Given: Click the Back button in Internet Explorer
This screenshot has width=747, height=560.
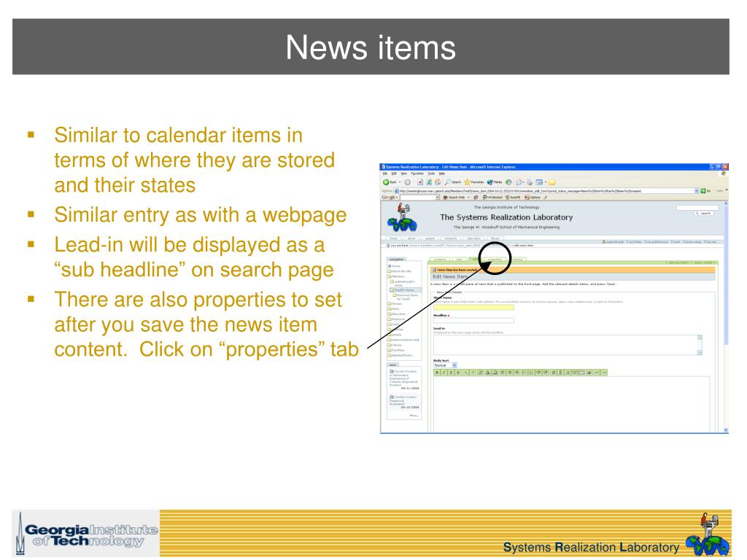Looking at the screenshot, I should pos(389,182).
